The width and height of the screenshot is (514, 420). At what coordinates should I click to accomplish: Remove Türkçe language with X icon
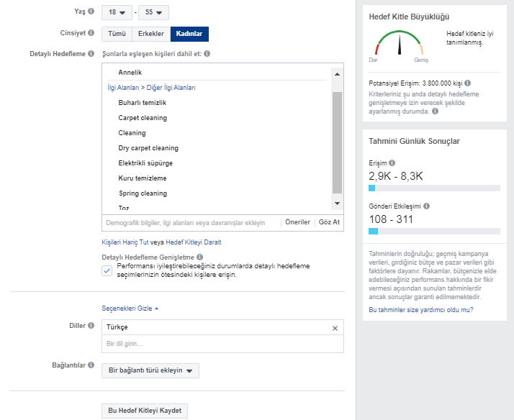(x=335, y=328)
